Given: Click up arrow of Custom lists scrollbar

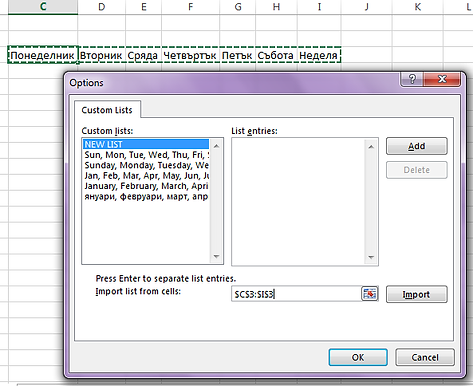Looking at the screenshot, I should (216, 146).
